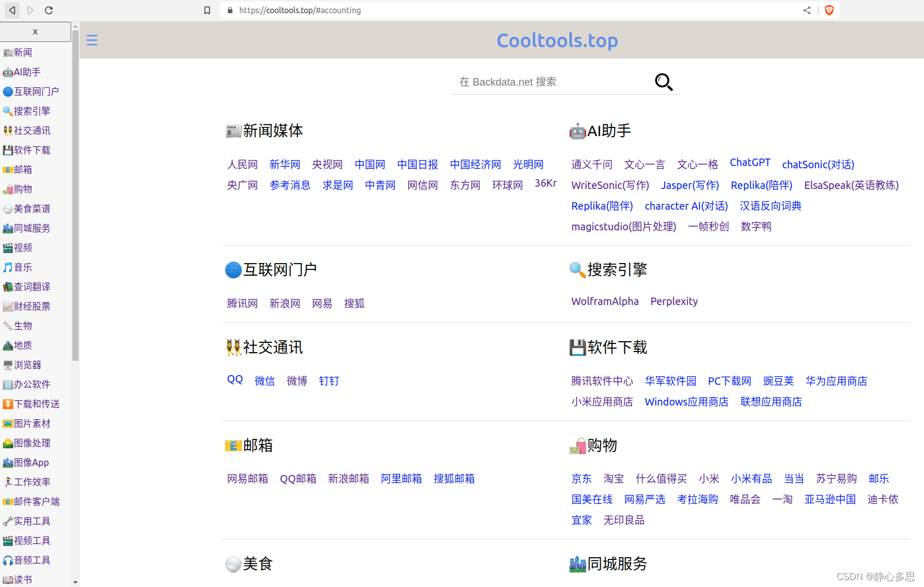Screen dimensions: 924x587
Task: Open 视频 sidebar entry
Action: pyautogui.click(x=18, y=248)
